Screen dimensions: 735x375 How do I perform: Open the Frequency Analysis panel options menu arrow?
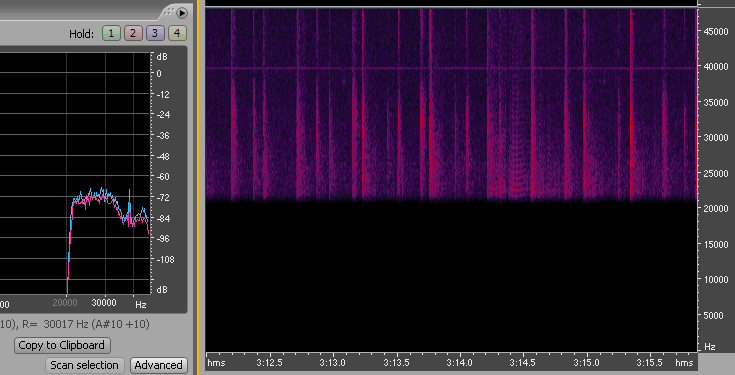click(182, 13)
